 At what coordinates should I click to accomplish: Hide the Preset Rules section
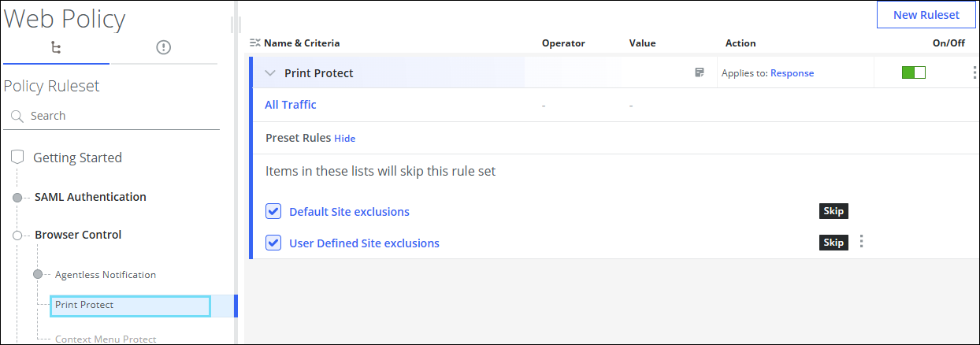(x=344, y=139)
